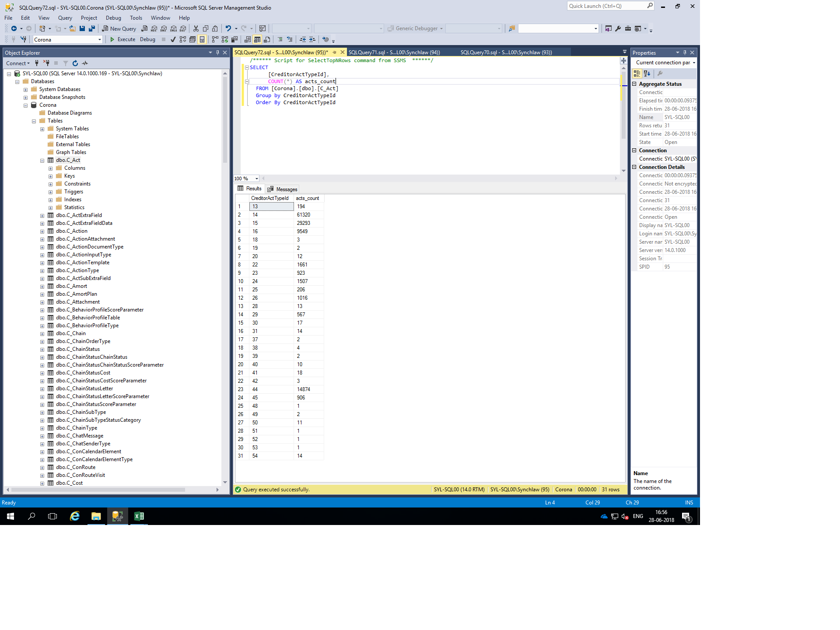Click the Parse query checkmark icon
840x630 pixels.
pyautogui.click(x=173, y=39)
